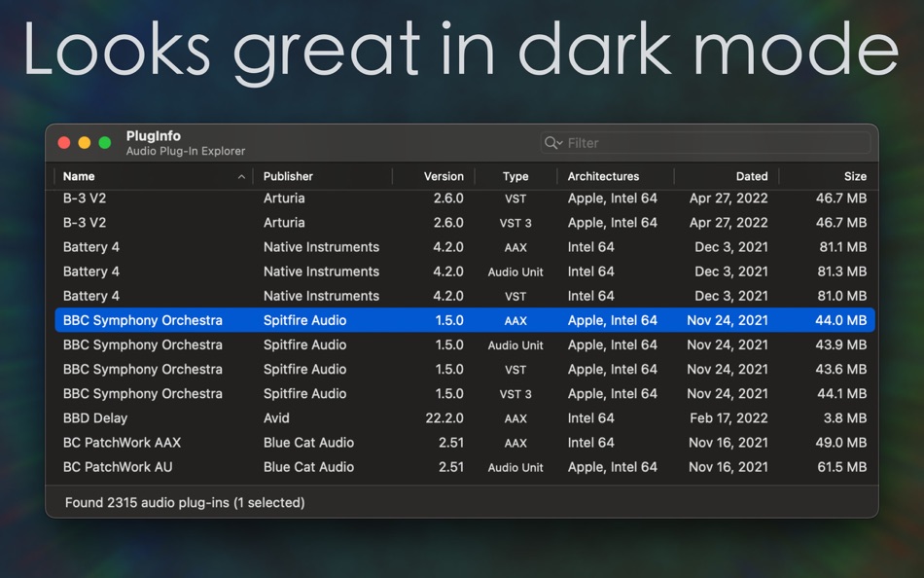Select Battery 4 row with 81.1 MB size
This screenshot has width=924, height=578.
(465, 247)
